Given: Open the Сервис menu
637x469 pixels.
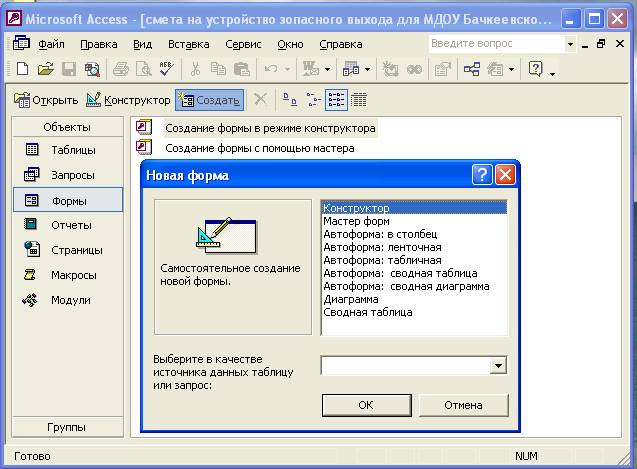Looking at the screenshot, I should coord(243,44).
